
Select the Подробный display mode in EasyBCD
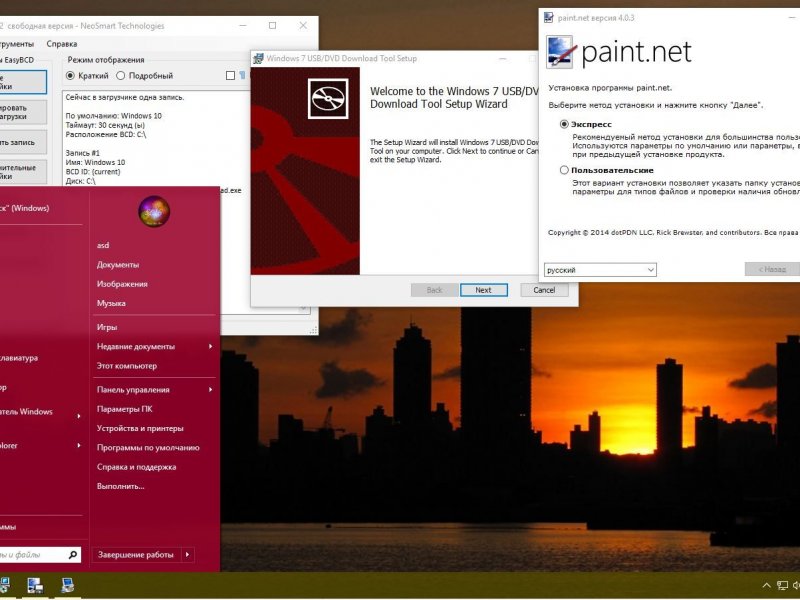(145, 76)
